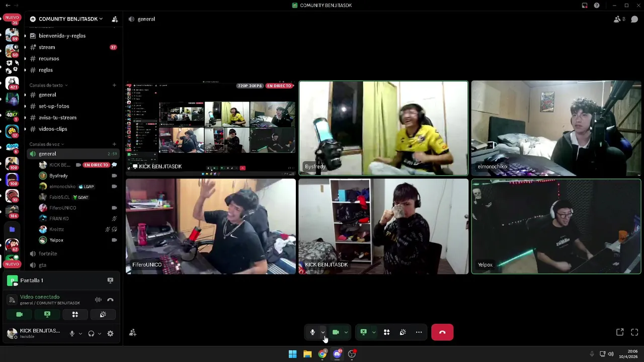Image resolution: width=644 pixels, height=362 pixels.
Task: Open microphone options arrow in call bar
Action: [323, 332]
